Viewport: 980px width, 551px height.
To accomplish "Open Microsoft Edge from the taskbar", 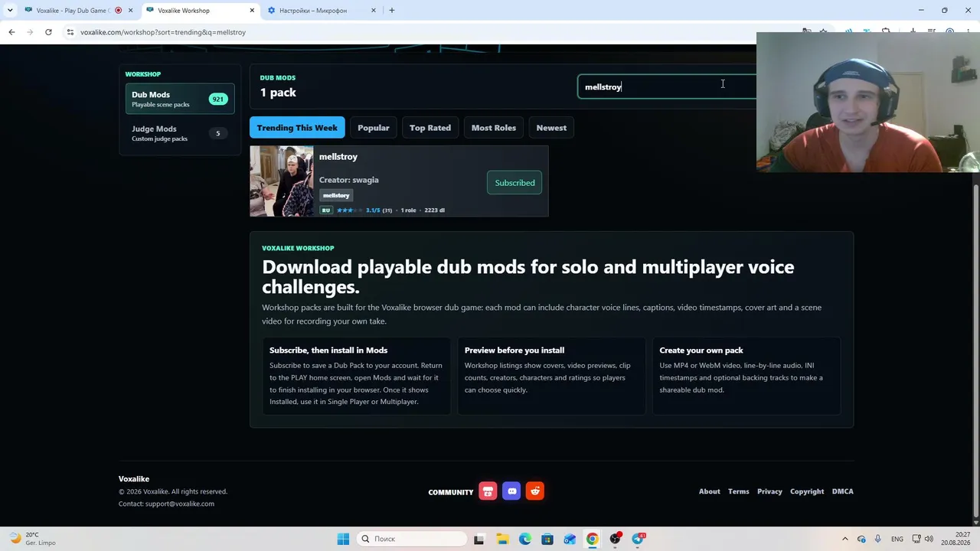I will click(524, 539).
